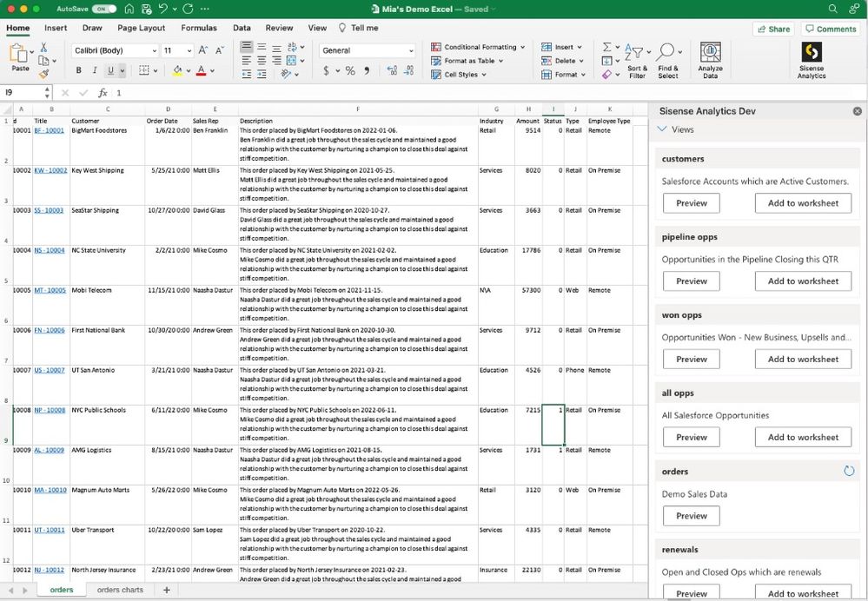The image size is (868, 601).
Task: Click the yellow fill color button
Action: 177,71
